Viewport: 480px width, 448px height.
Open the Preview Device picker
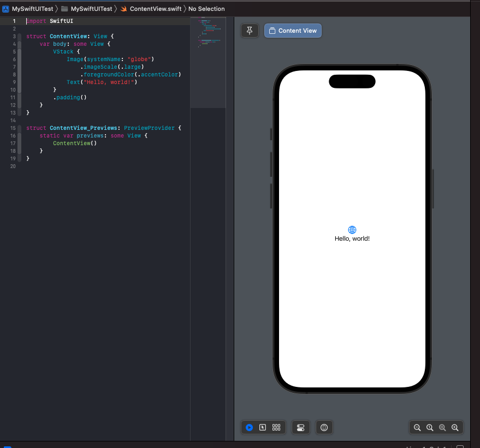324,427
